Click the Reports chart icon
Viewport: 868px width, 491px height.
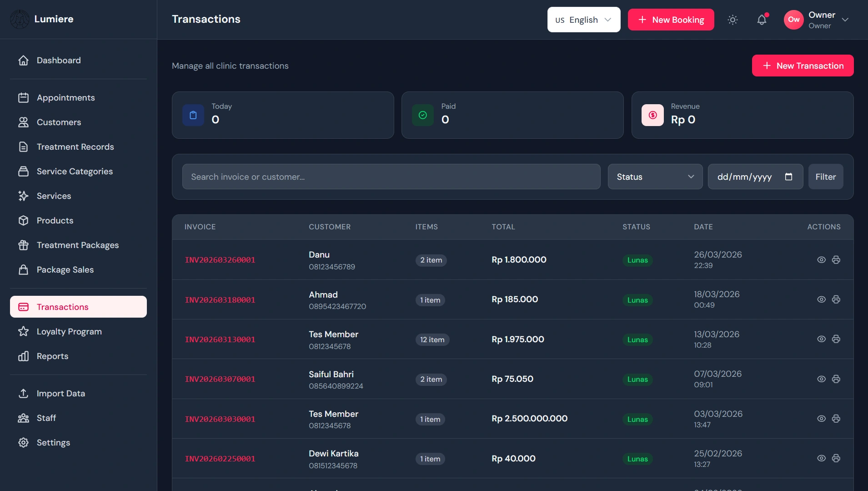[x=23, y=356]
